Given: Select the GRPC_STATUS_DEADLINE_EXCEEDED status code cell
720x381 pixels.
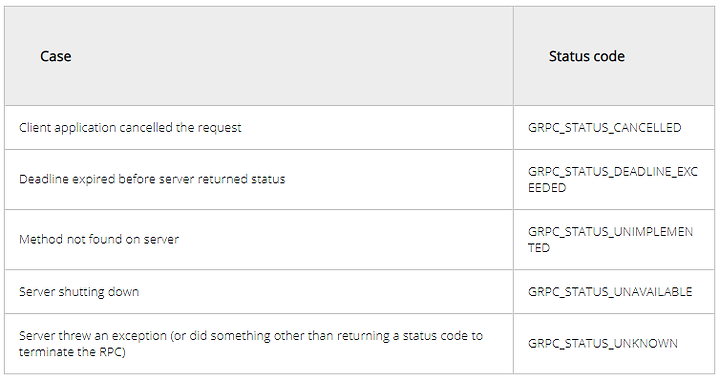Looking at the screenshot, I should tap(614, 179).
